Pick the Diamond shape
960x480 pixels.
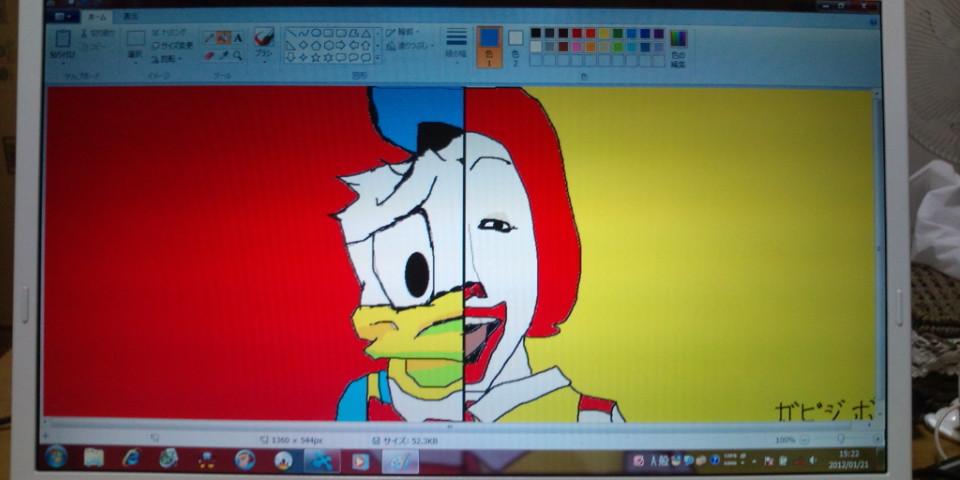pyautogui.click(x=304, y=45)
